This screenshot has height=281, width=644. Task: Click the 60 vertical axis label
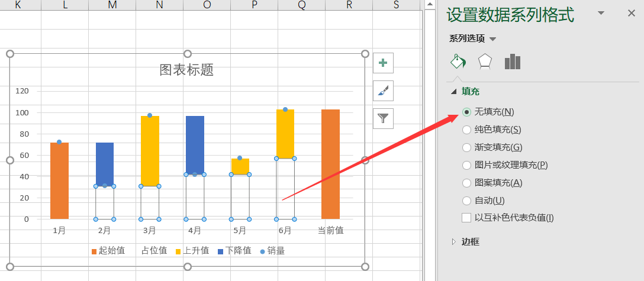click(x=24, y=155)
